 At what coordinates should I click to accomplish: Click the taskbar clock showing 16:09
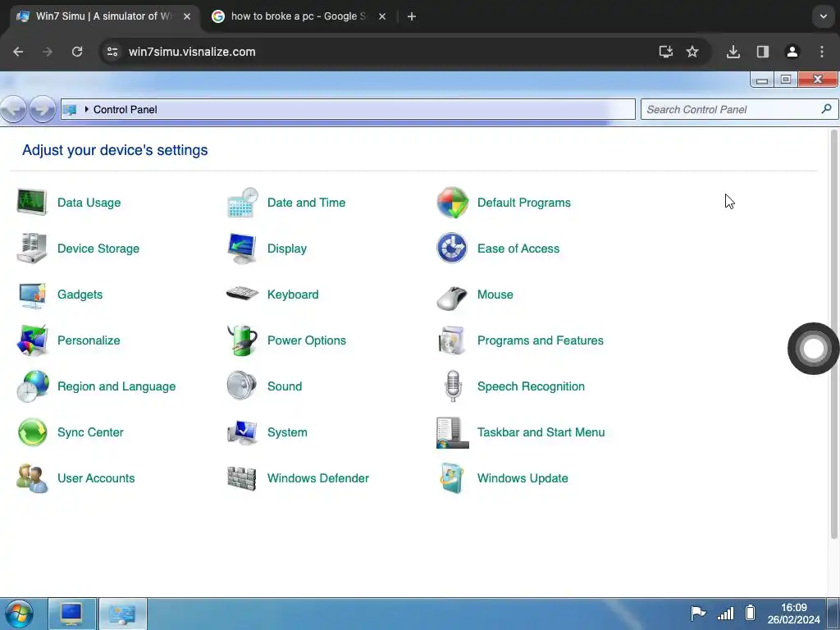click(x=793, y=614)
